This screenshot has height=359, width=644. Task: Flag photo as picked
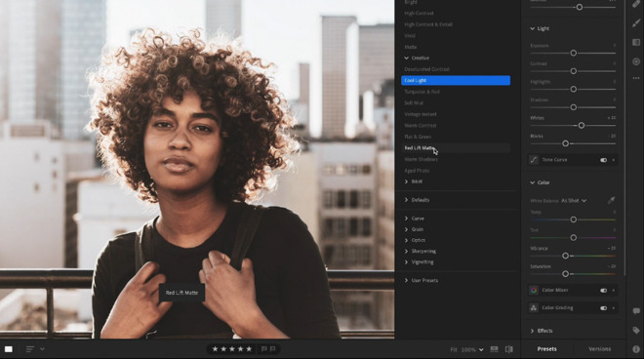click(x=264, y=349)
